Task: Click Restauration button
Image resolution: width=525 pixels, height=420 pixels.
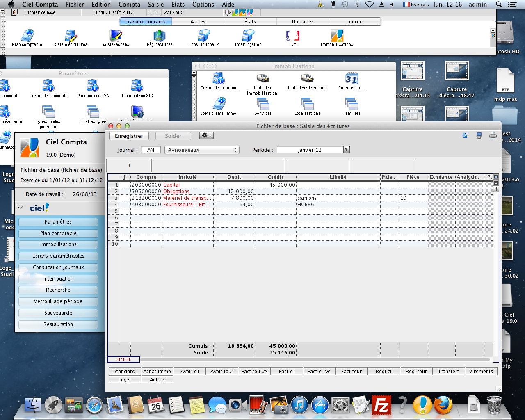Action: coord(58,324)
